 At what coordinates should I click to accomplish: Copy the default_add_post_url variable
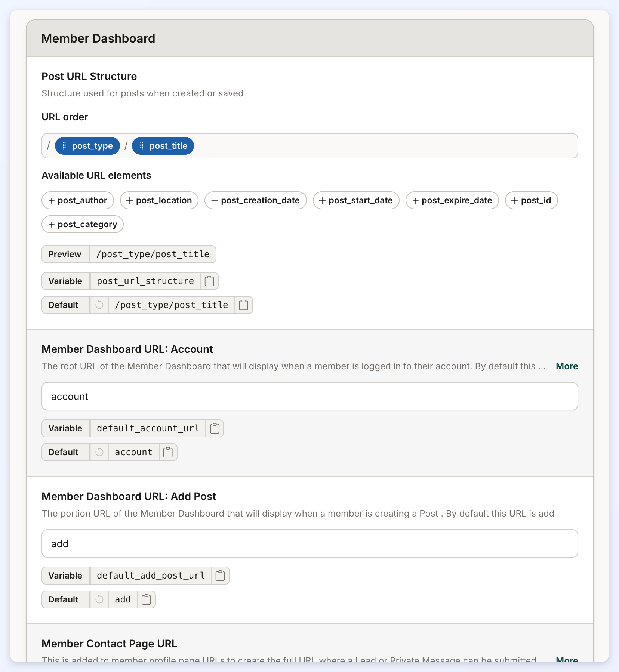tap(220, 576)
